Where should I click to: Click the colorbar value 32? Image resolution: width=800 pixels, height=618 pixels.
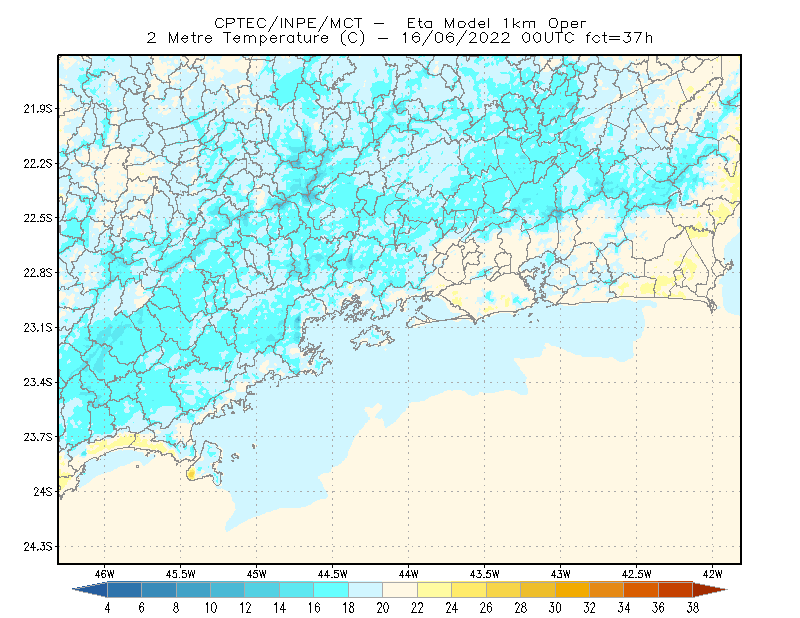pos(589,608)
